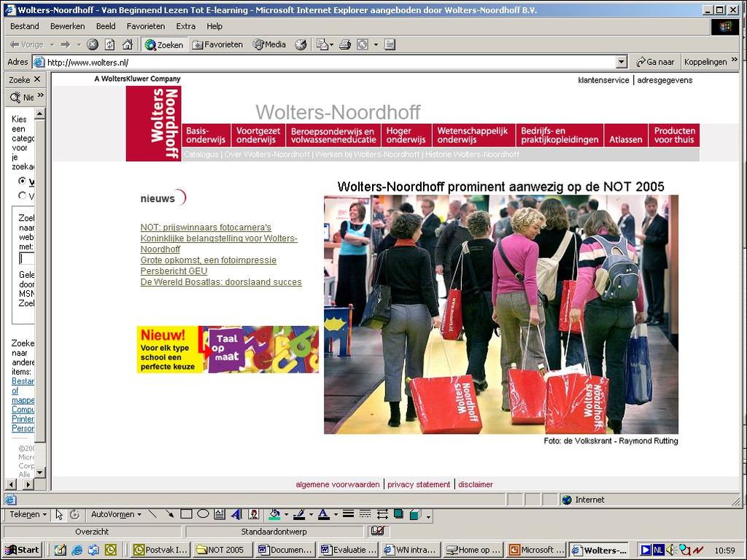Screen dimensions: 747x560
Task: Open the Atlassen navigation tab
Action: (626, 135)
